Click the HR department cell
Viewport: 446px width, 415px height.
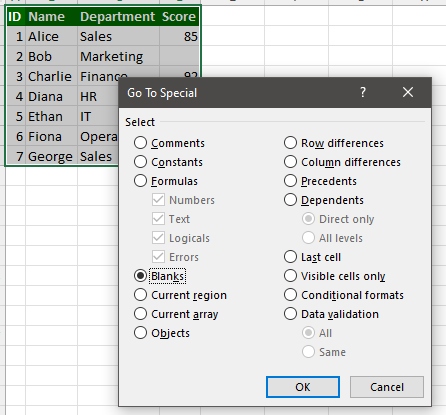[x=98, y=96]
